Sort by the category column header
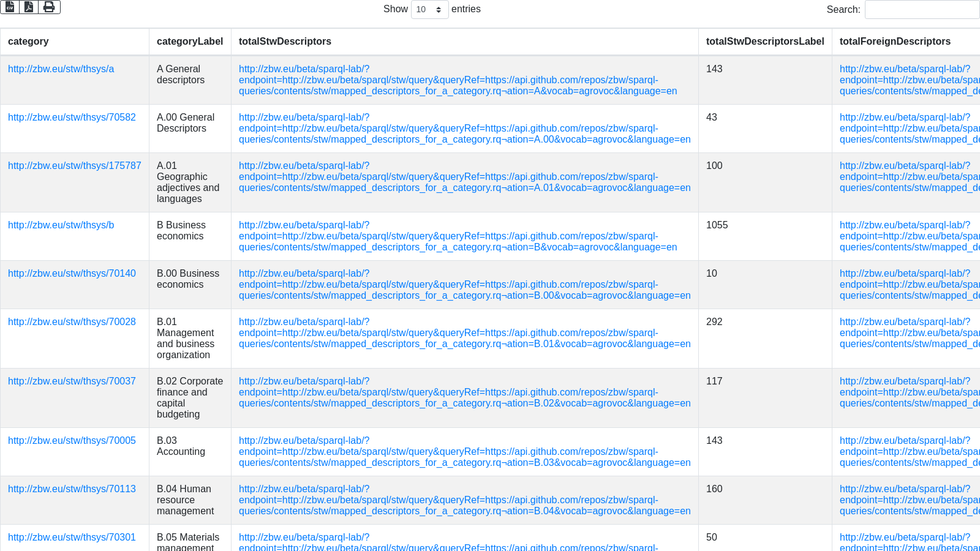The height and width of the screenshot is (551, 980). 28,42
